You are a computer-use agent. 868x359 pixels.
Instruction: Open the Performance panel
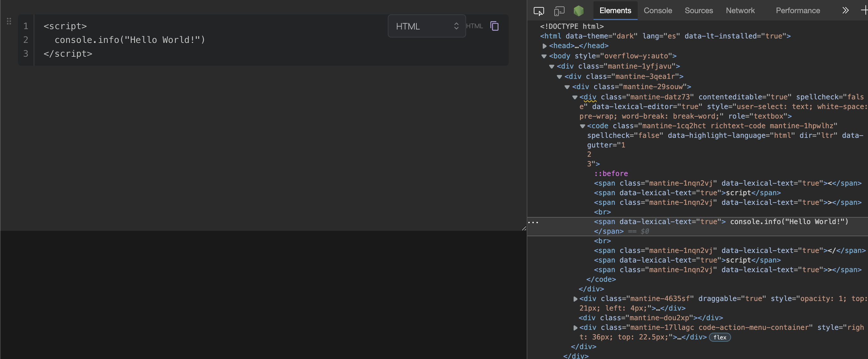(x=797, y=11)
